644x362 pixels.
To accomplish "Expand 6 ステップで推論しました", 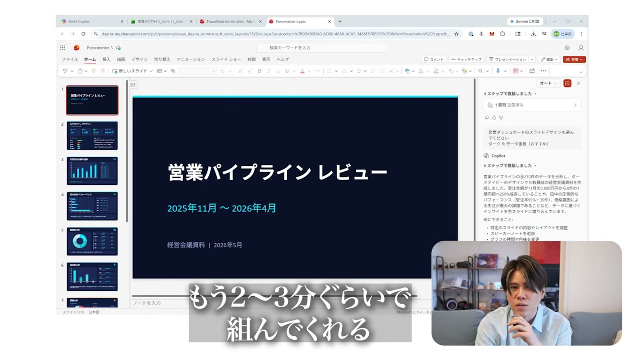I will pyautogui.click(x=510, y=165).
